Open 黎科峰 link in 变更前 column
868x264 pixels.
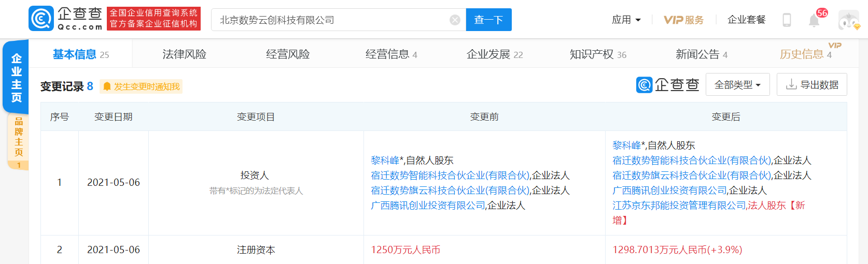pyautogui.click(x=385, y=160)
